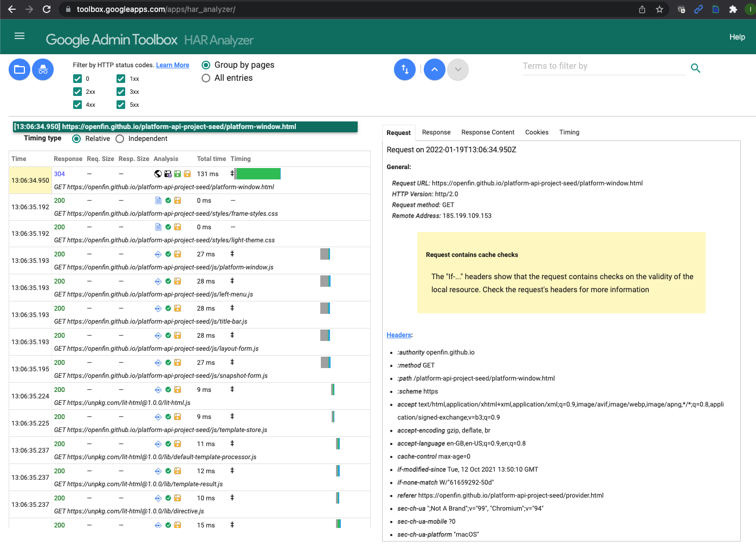Click Google Admin Toolbox title

click(112, 40)
